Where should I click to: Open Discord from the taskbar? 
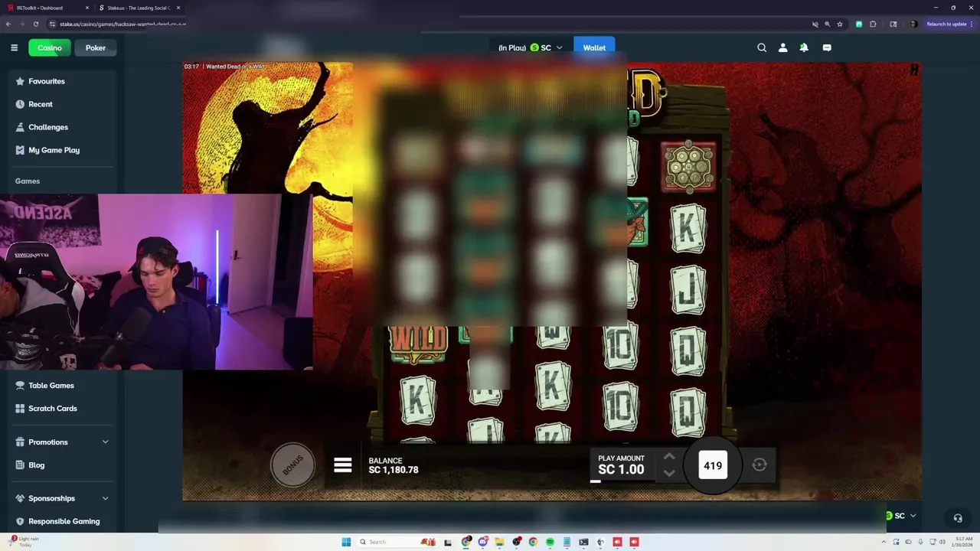483,542
